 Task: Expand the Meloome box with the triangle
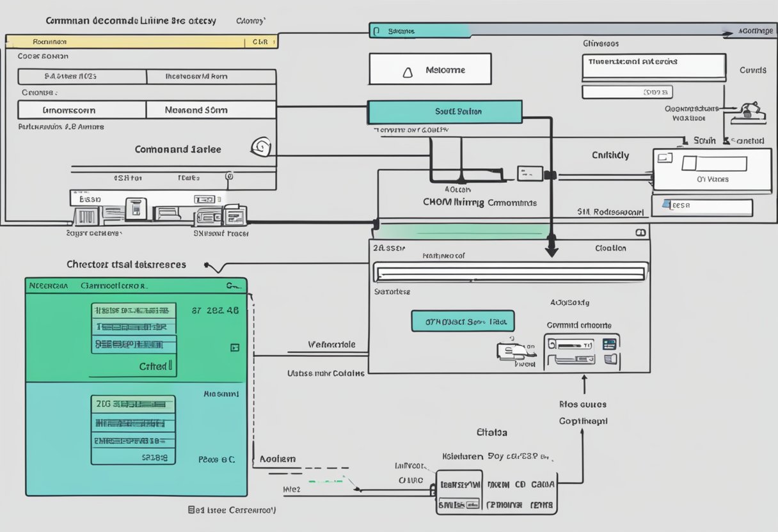[405, 72]
